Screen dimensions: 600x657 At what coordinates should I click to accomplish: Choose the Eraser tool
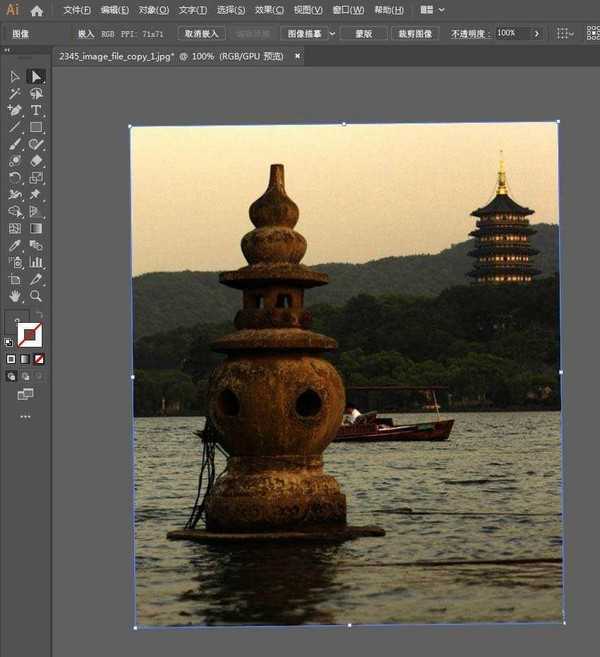[36, 160]
